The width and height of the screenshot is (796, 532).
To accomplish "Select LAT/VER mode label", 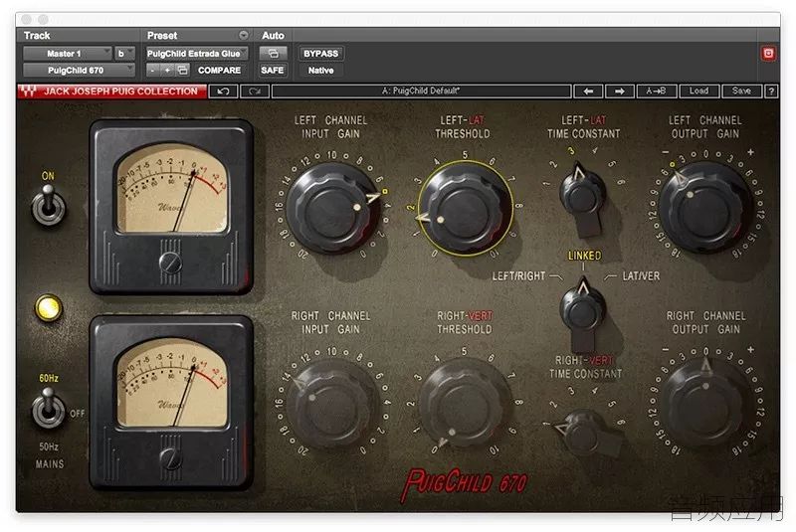I will tap(641, 276).
